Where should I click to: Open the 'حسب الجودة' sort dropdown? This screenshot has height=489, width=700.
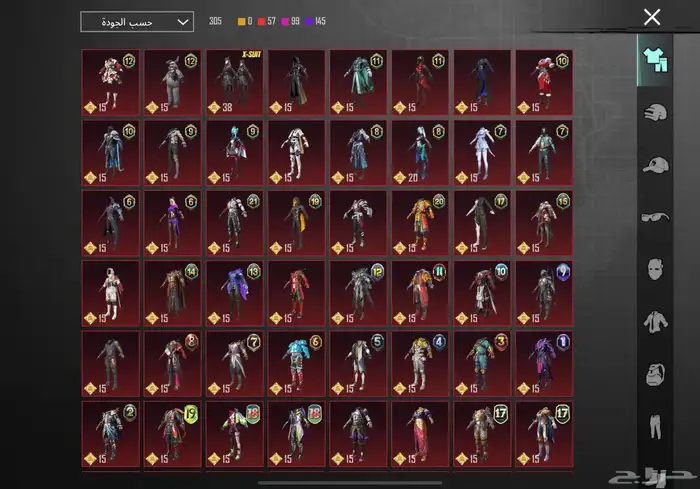[137, 22]
